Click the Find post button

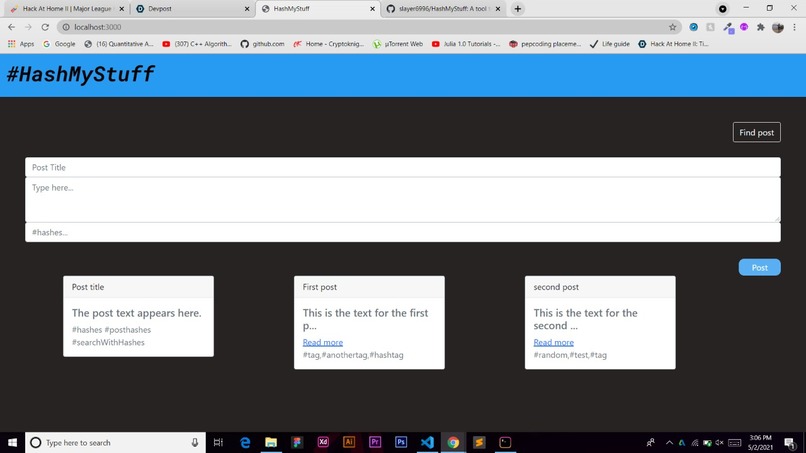pos(756,132)
